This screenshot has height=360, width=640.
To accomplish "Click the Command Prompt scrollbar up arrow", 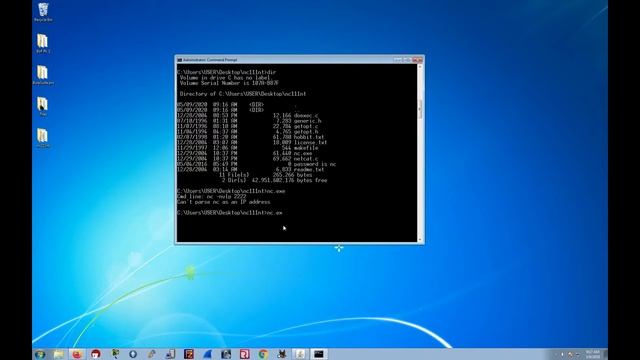I will pos(420,67).
